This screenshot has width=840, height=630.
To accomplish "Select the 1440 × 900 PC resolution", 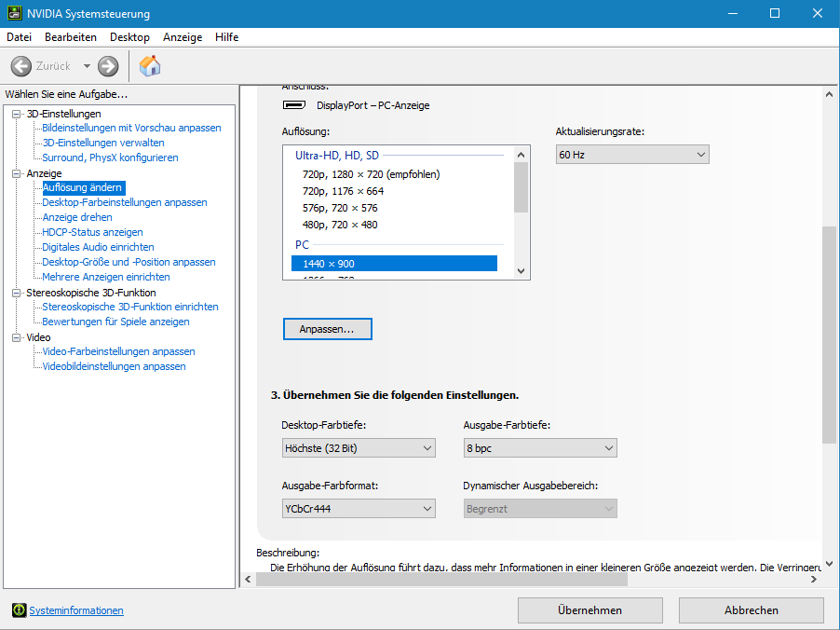I will pyautogui.click(x=394, y=264).
